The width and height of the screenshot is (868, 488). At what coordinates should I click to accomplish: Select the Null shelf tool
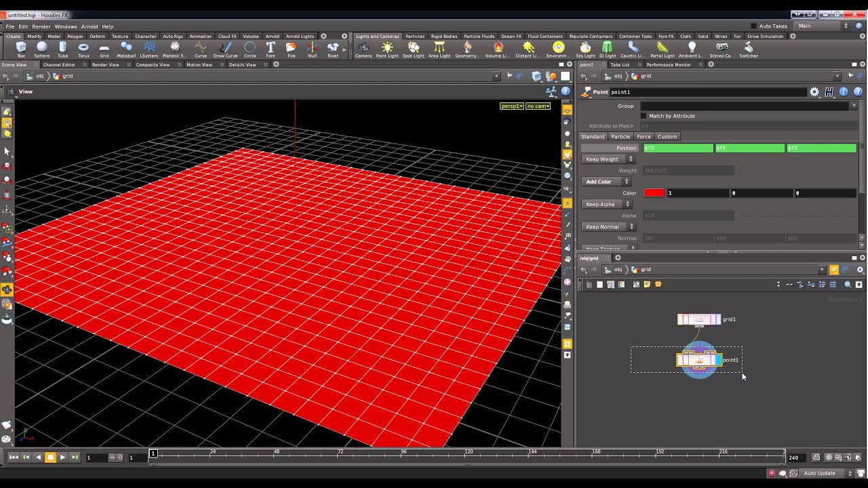[x=312, y=49]
